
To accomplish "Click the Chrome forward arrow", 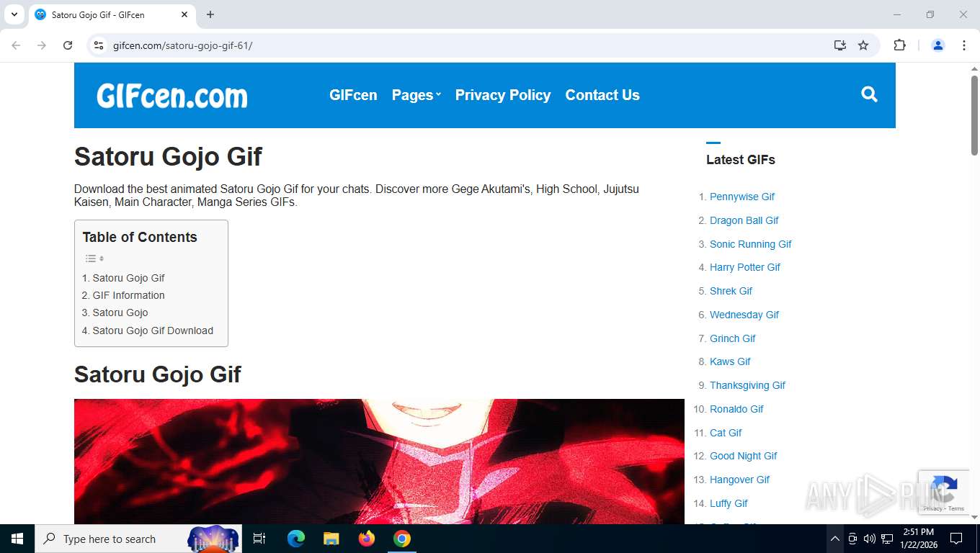I will (42, 45).
